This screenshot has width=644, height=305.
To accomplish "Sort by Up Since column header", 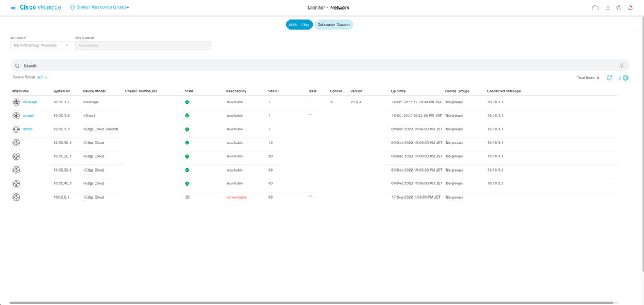I will tap(398, 91).
